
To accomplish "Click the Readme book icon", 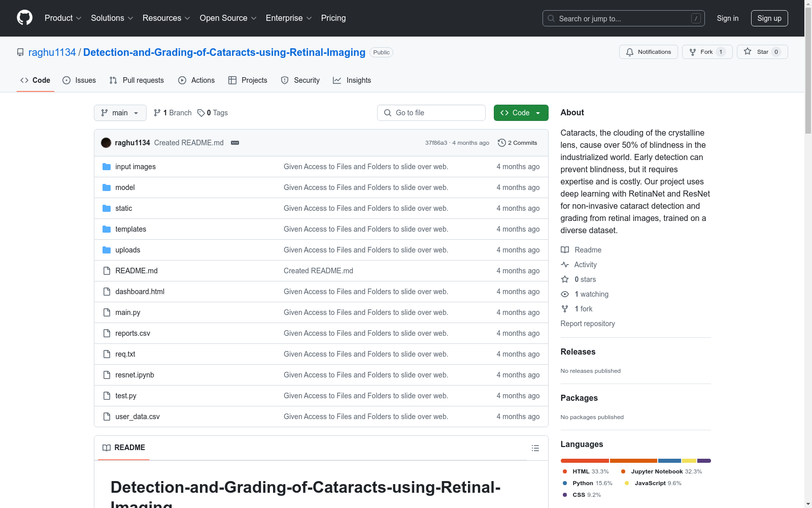I will point(564,249).
